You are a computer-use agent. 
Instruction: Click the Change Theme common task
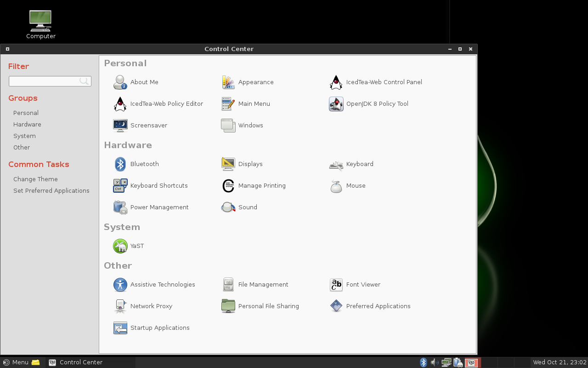point(35,179)
